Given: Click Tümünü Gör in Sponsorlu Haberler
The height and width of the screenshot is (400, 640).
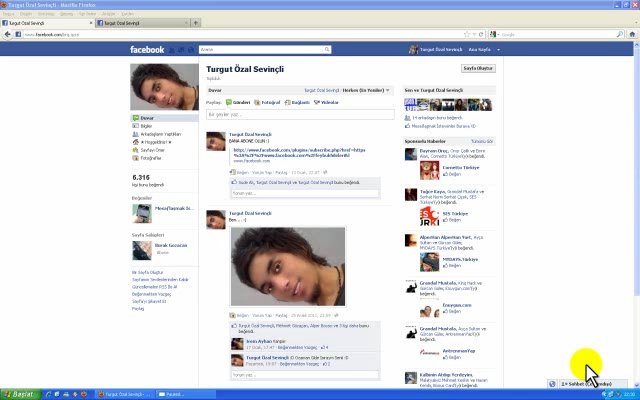Looking at the screenshot, I should [x=482, y=141].
